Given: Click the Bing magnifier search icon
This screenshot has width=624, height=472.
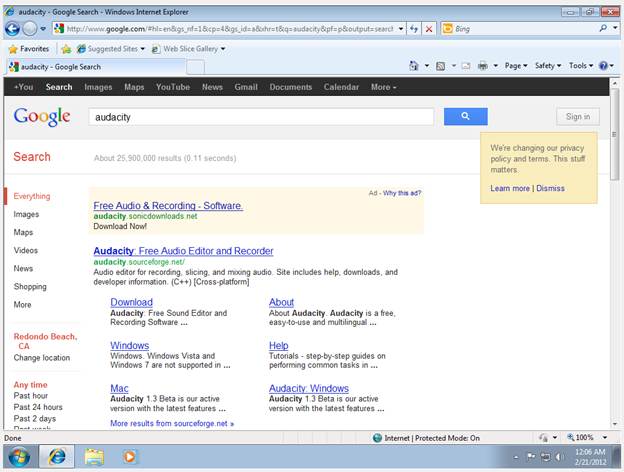Looking at the screenshot, I should pyautogui.click(x=603, y=28).
